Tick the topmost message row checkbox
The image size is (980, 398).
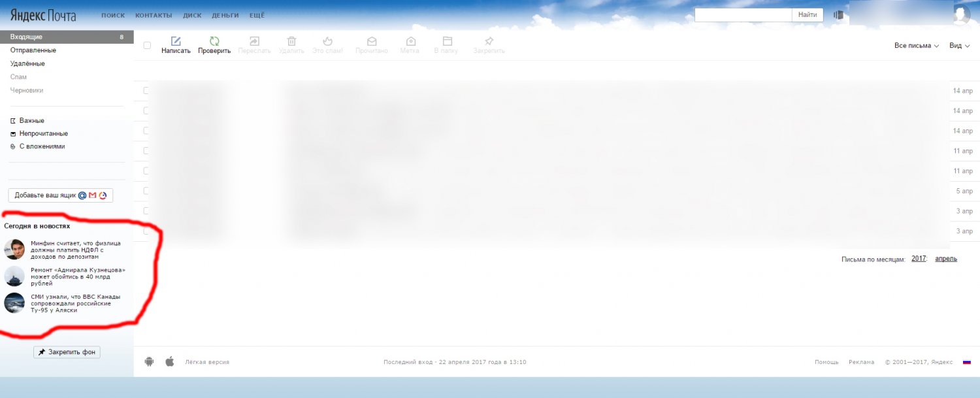click(147, 90)
